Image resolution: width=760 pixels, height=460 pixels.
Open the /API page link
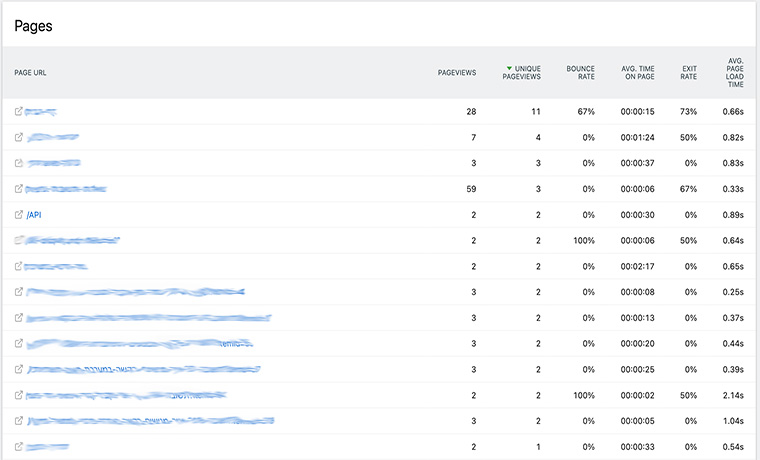34,215
